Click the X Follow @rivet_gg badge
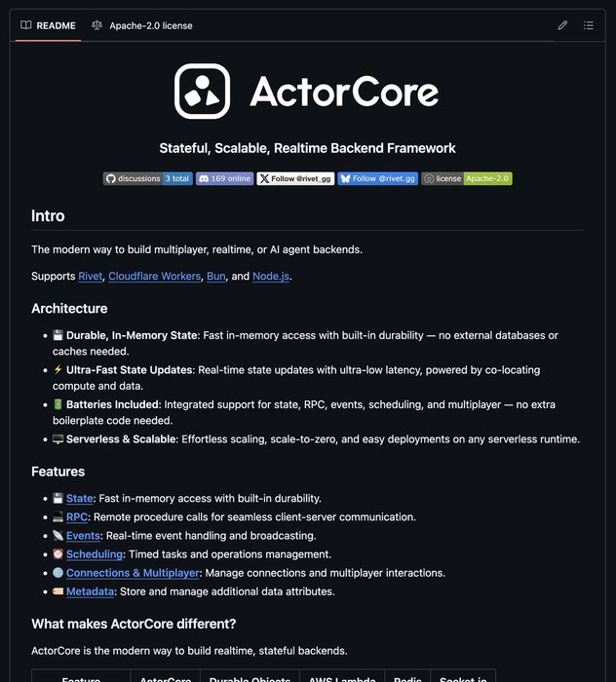The height and width of the screenshot is (682, 616). point(295,178)
